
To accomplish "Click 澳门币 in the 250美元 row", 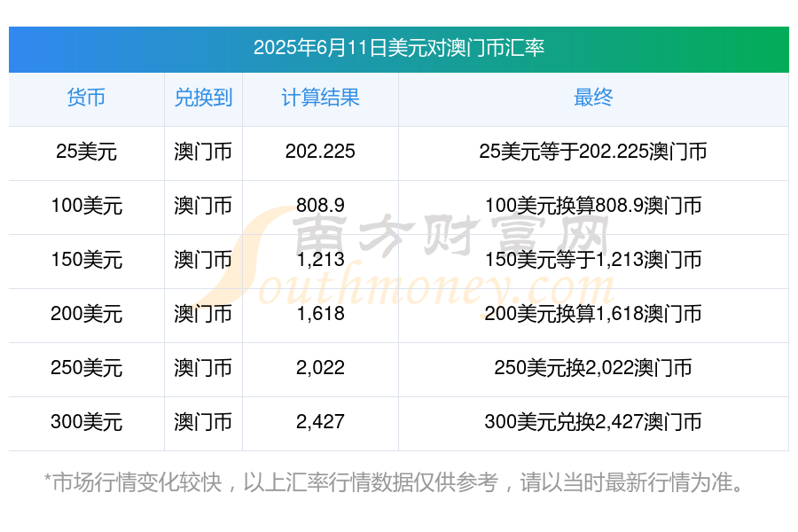I will [x=203, y=368].
